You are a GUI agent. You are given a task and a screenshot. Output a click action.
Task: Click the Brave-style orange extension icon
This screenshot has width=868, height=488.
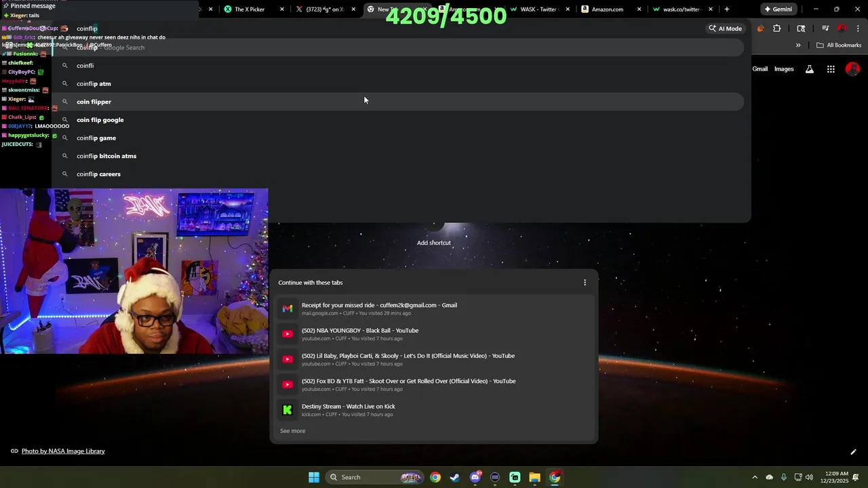[x=760, y=28]
